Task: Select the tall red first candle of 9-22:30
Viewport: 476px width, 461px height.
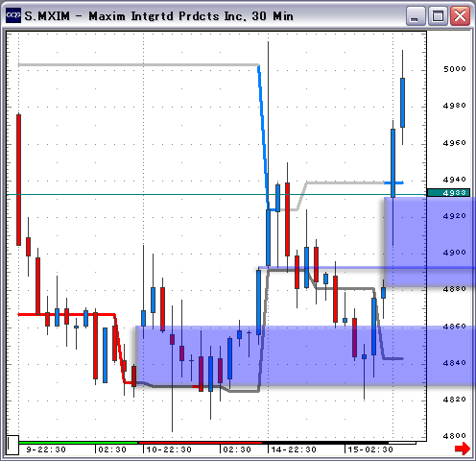Action: 19,180
